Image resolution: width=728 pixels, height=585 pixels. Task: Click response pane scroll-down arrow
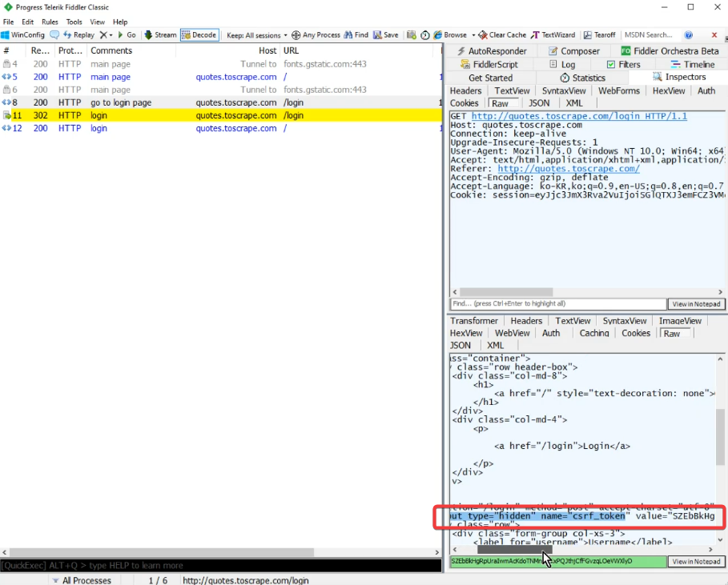[x=720, y=540]
